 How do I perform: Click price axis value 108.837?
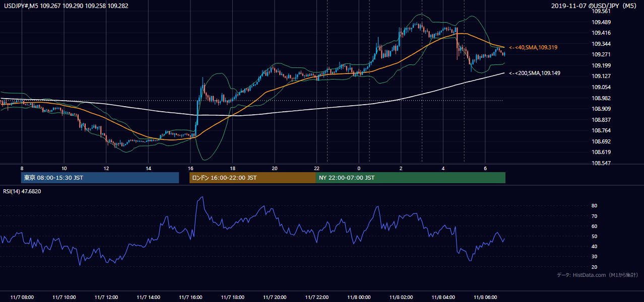coord(601,120)
